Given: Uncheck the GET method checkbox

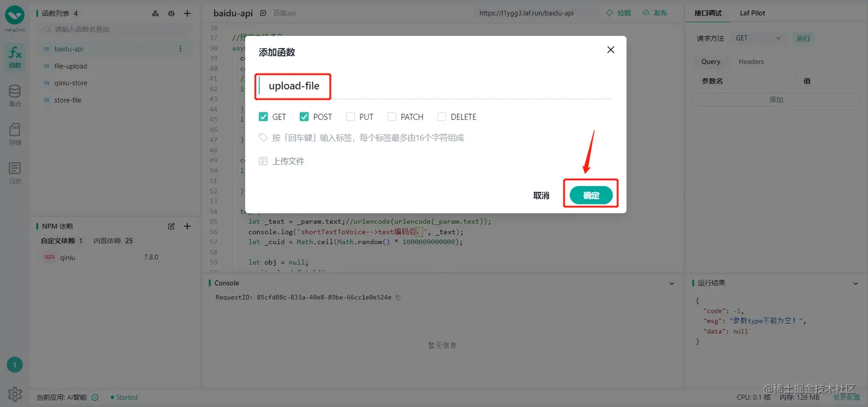Looking at the screenshot, I should (x=263, y=117).
